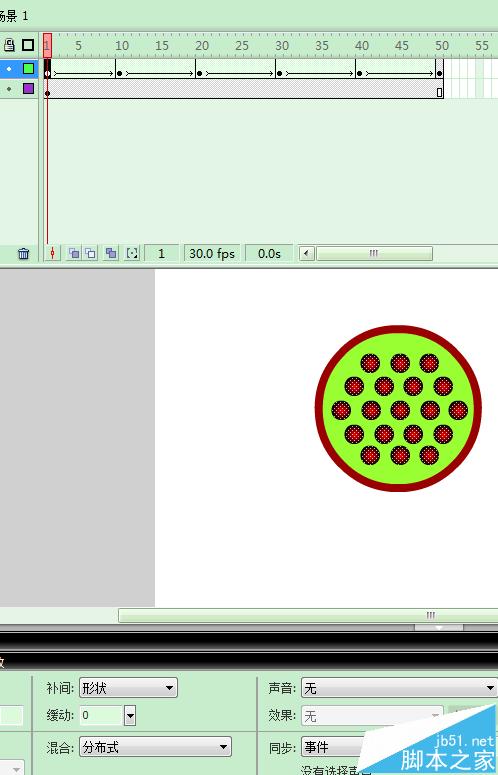Collapse the panel using the small down arrow
Image resolution: width=498 pixels, height=775 pixels.
point(439,627)
